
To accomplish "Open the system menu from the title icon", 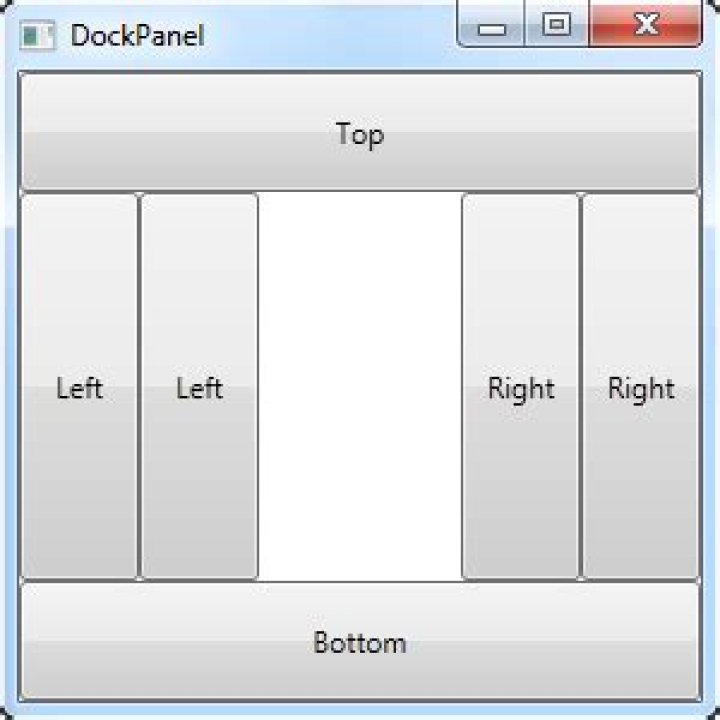I will coord(36,36).
